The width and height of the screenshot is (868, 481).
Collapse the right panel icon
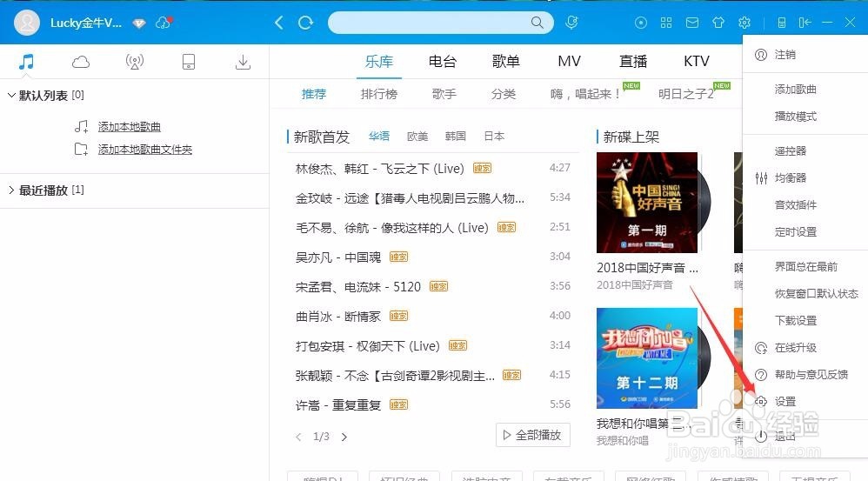pos(805,23)
